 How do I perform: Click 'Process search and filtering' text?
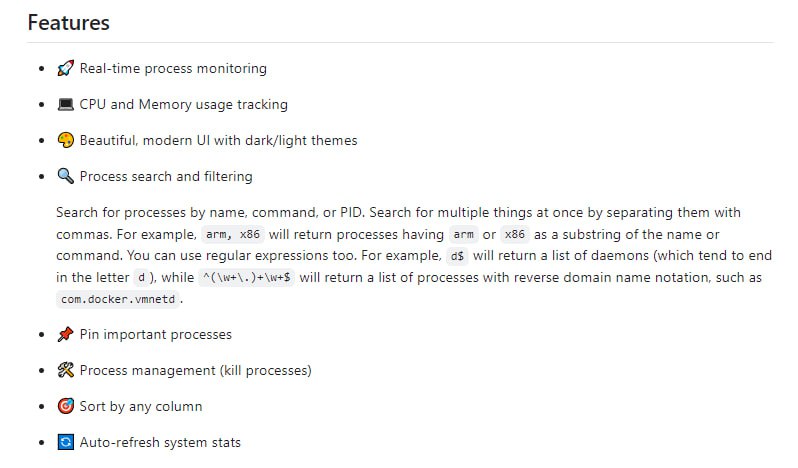pyautogui.click(x=166, y=177)
